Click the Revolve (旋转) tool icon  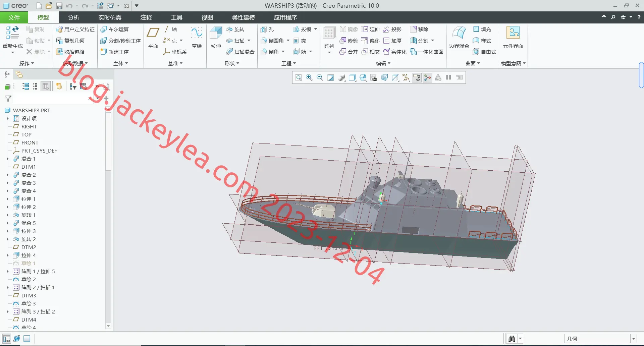229,30
